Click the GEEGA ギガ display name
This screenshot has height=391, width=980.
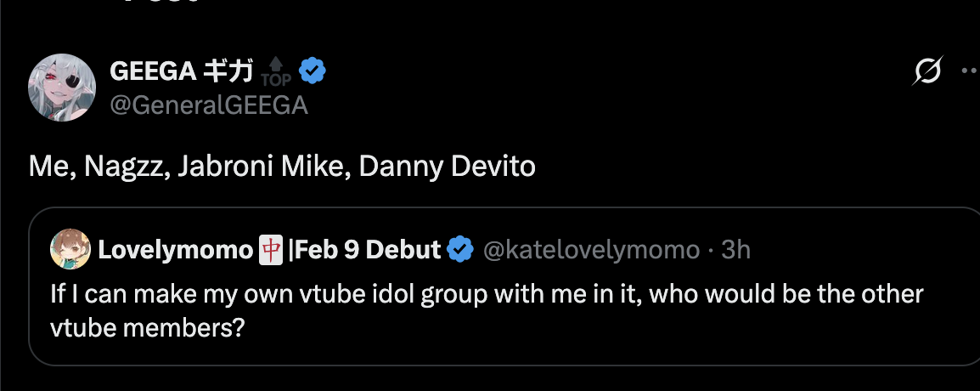pyautogui.click(x=181, y=72)
